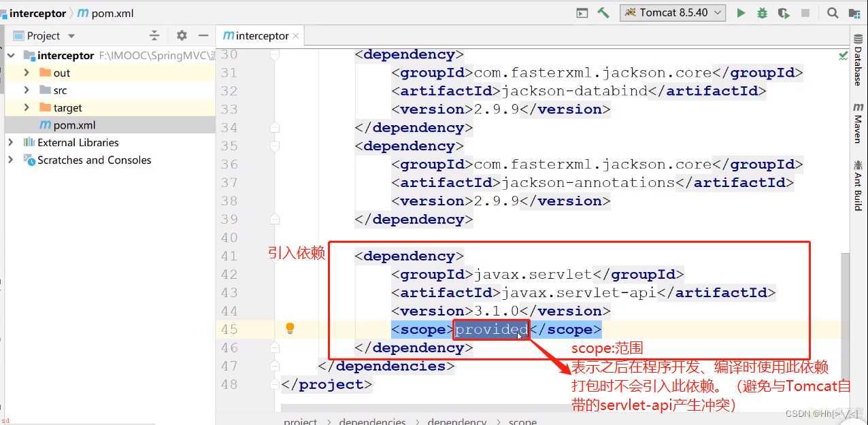Click 'jackson-annotations' artifactId text
Viewport: 868px width, 425px height.
pos(588,182)
